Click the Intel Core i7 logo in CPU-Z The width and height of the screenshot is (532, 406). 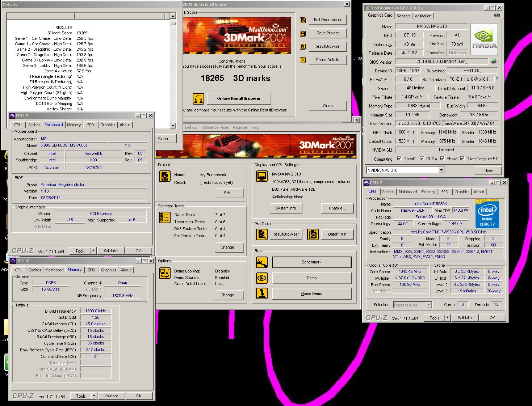point(487,213)
